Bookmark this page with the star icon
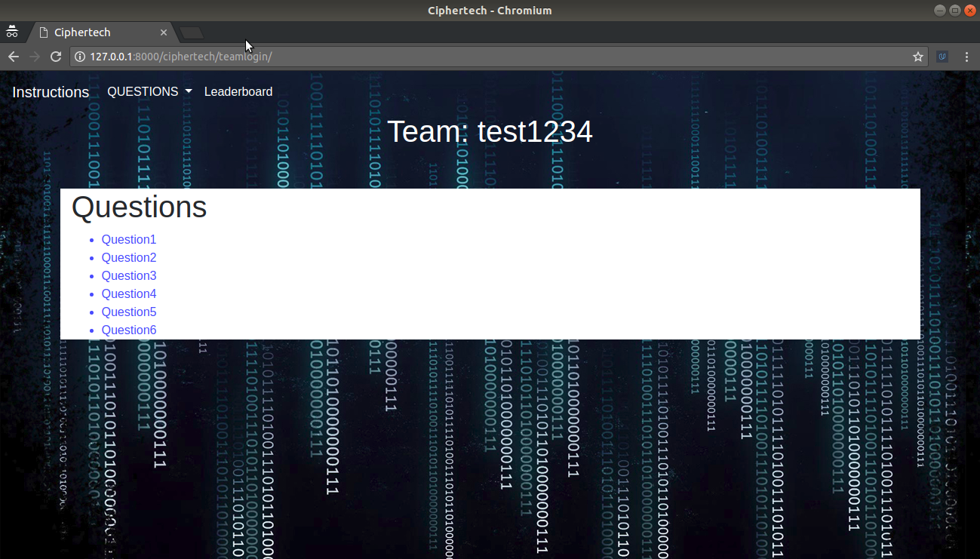The image size is (980, 559). pos(918,57)
